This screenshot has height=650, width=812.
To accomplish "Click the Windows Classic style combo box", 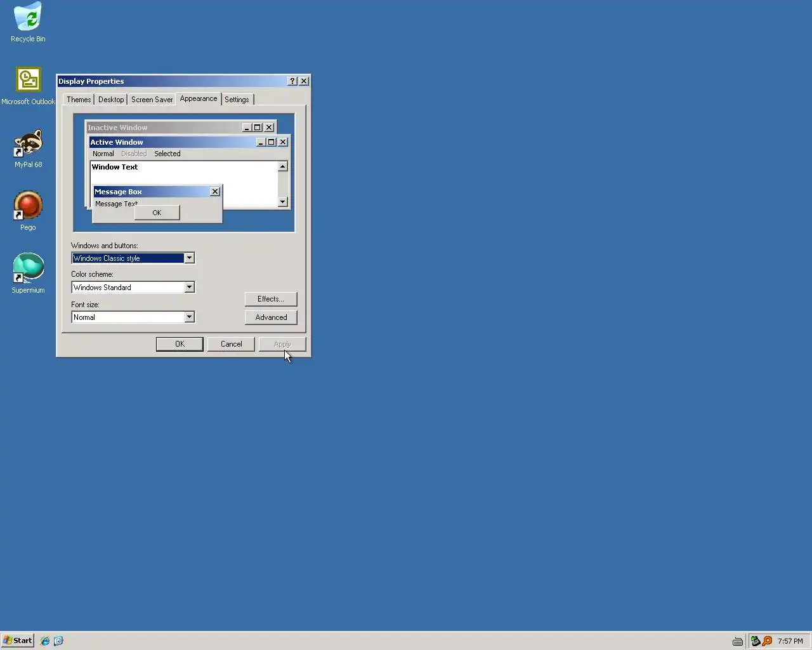I will coord(133,258).
